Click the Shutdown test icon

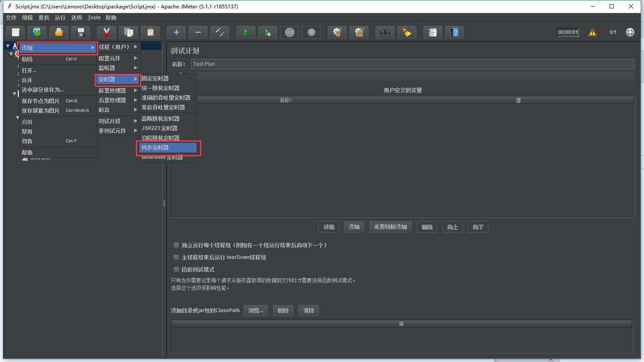(x=312, y=32)
